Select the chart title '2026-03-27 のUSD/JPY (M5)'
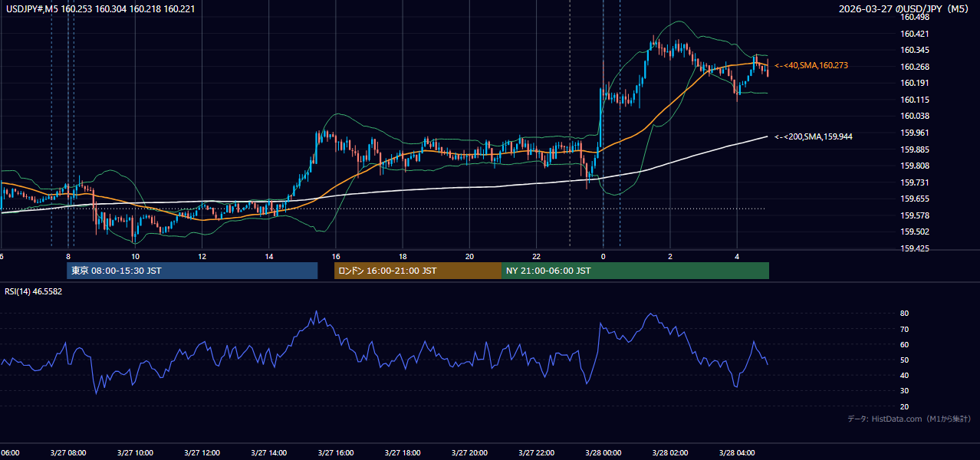 [x=905, y=8]
